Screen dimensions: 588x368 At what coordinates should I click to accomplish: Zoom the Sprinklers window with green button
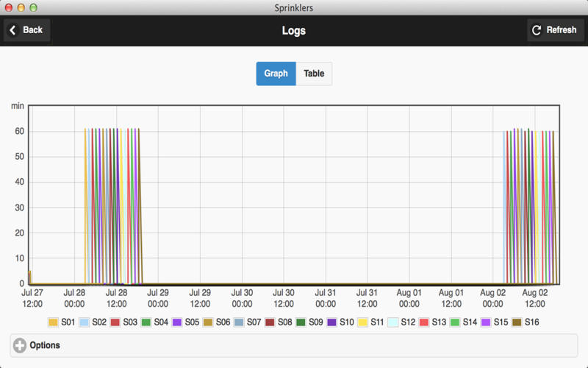pos(33,7)
